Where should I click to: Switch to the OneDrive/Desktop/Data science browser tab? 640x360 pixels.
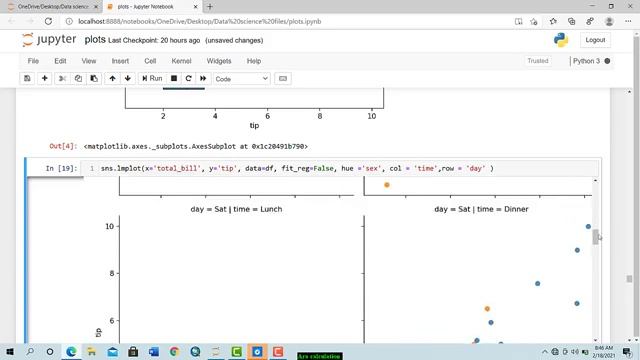pos(53,7)
